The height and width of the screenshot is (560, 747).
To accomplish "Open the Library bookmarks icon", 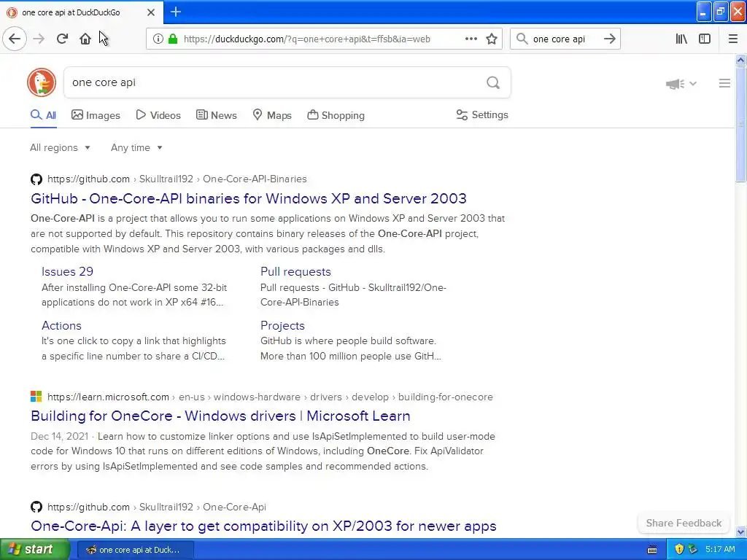I will (x=681, y=39).
